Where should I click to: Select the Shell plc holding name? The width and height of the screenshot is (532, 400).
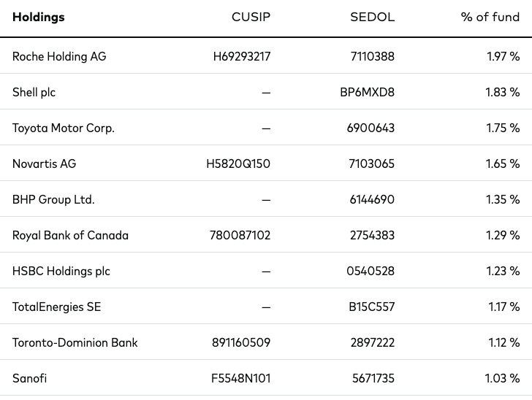(34, 92)
